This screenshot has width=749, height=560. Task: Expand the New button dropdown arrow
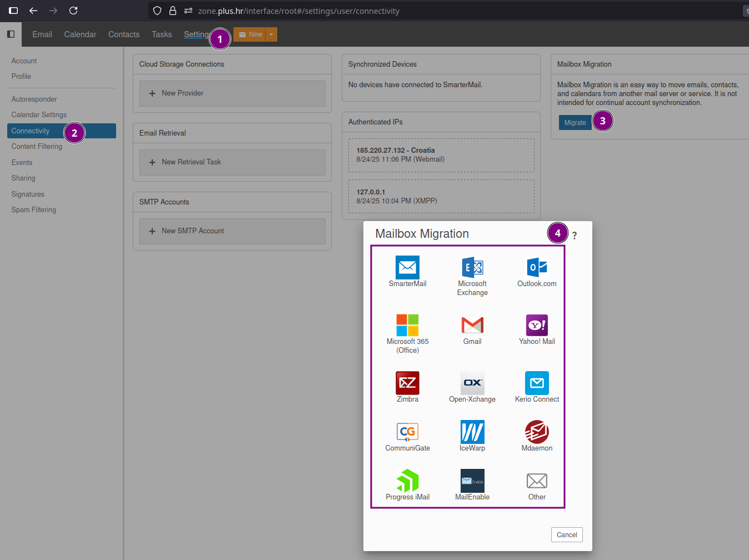click(271, 34)
